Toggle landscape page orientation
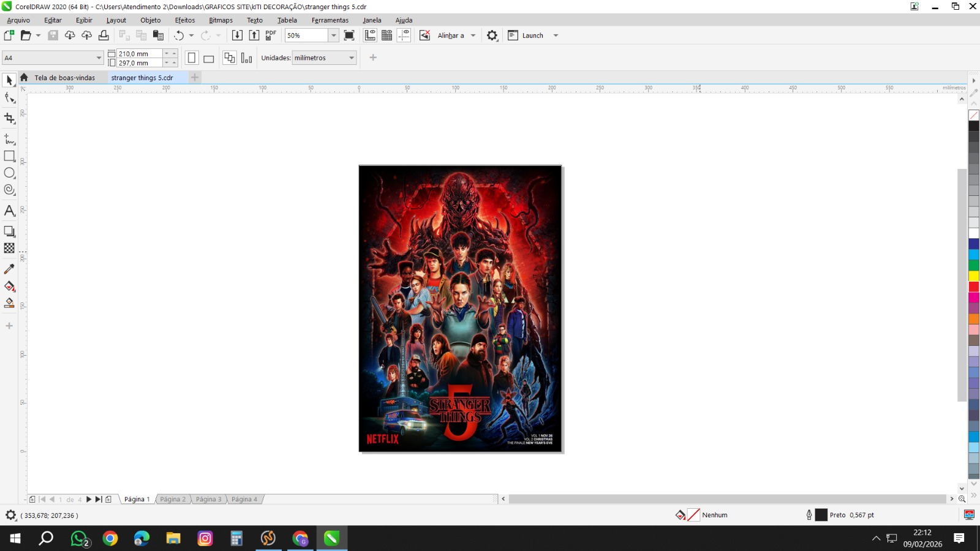This screenshot has height=551, width=980. [208, 59]
